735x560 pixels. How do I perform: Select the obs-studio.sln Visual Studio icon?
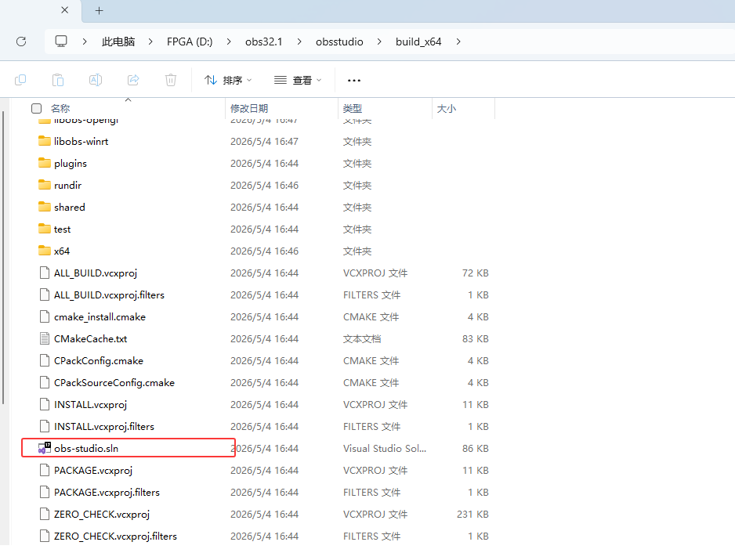pyautogui.click(x=45, y=448)
